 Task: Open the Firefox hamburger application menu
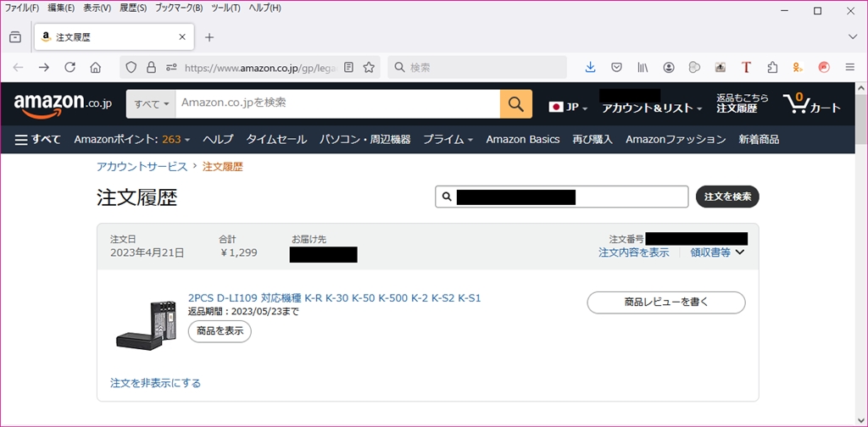pos(850,68)
